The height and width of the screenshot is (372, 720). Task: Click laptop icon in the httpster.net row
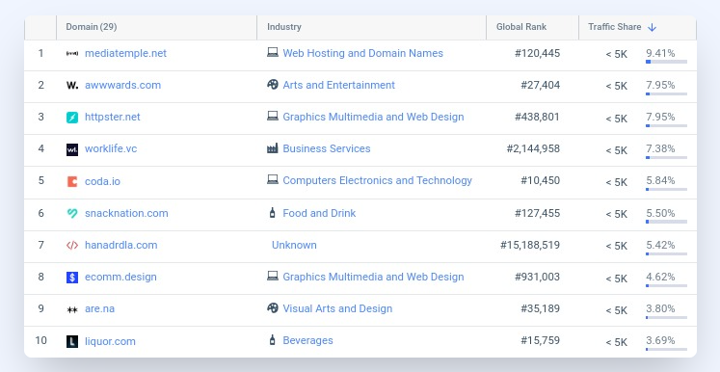point(273,117)
